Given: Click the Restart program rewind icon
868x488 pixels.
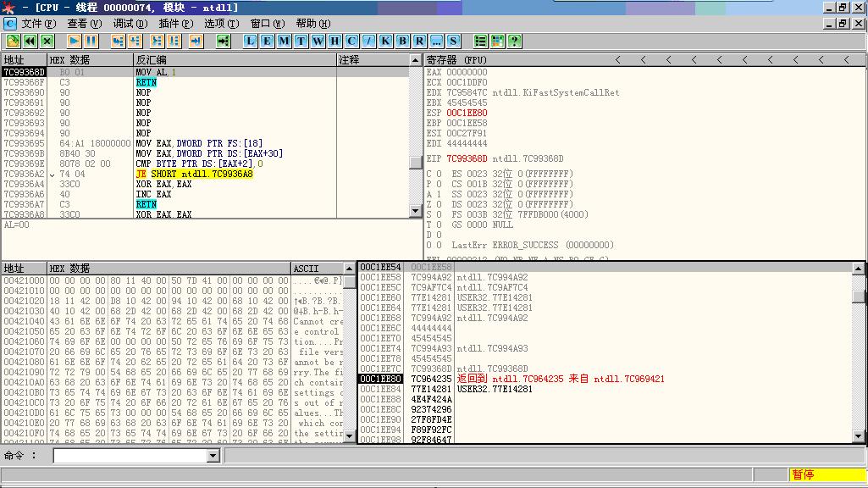Looking at the screenshot, I should click(x=30, y=41).
